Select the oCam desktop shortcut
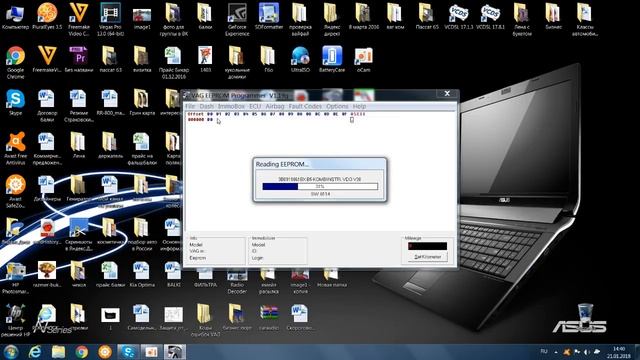 [363, 59]
